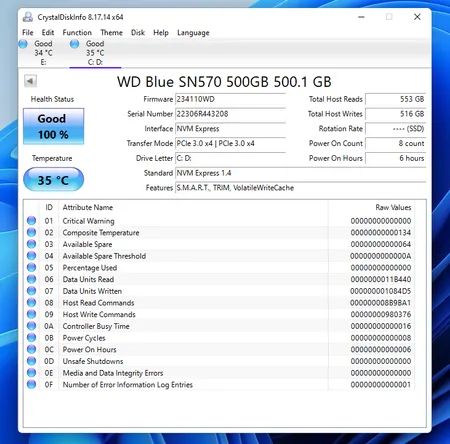Click the blue orb beside Available Spare Threshold
The height and width of the screenshot is (444, 450).
point(31,255)
